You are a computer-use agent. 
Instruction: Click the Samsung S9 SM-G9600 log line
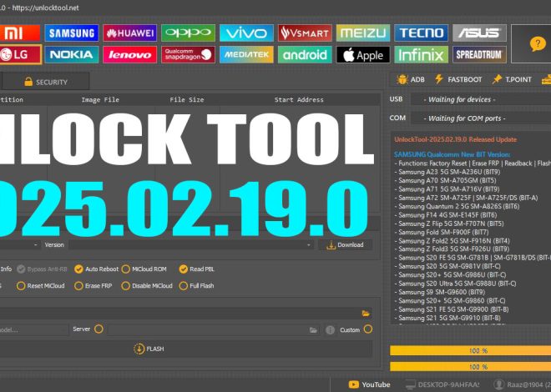(440, 292)
